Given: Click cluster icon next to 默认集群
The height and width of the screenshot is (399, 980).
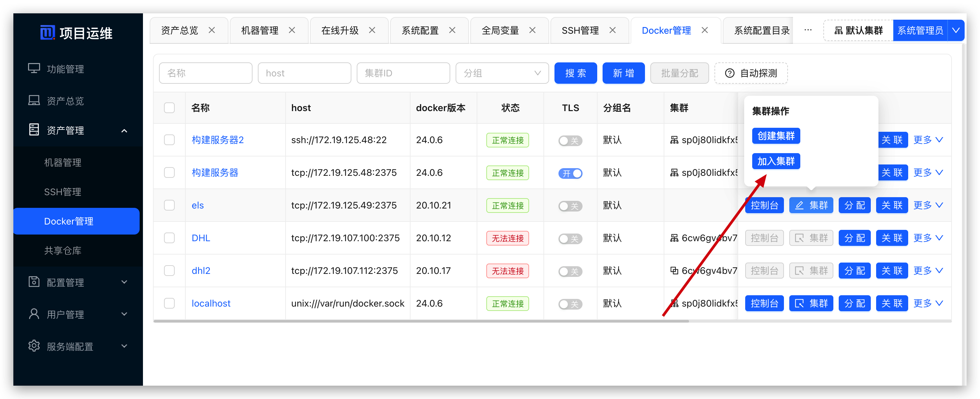Looking at the screenshot, I should 838,30.
